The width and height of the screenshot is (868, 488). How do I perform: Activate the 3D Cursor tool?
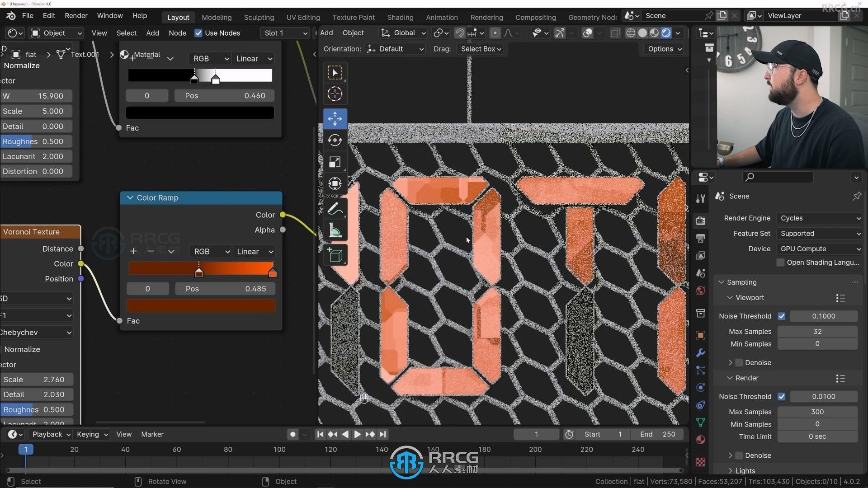(x=335, y=94)
